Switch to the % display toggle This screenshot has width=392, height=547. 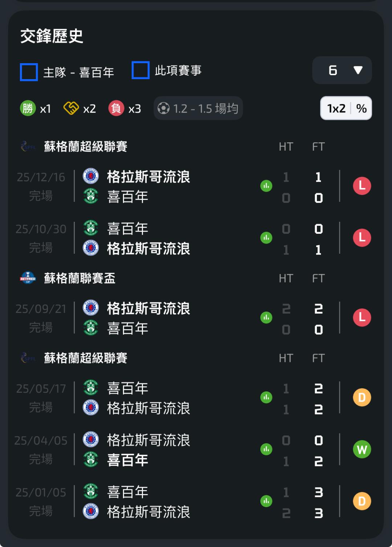361,108
